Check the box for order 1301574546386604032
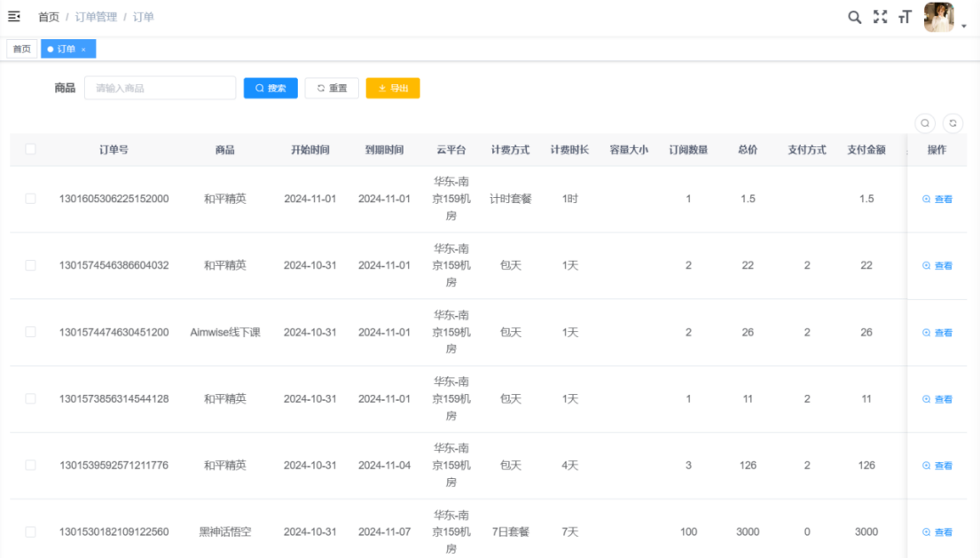The image size is (980, 558). pos(30,265)
